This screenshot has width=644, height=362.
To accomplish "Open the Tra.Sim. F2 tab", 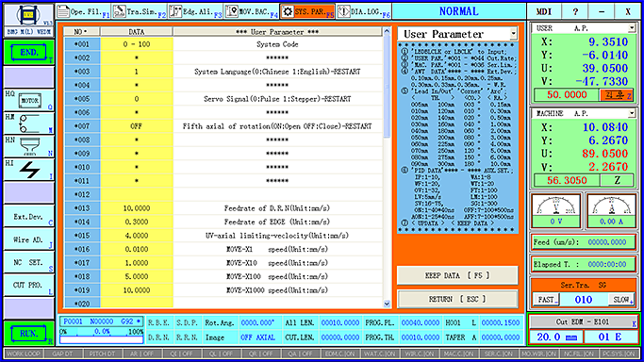I will point(140,11).
